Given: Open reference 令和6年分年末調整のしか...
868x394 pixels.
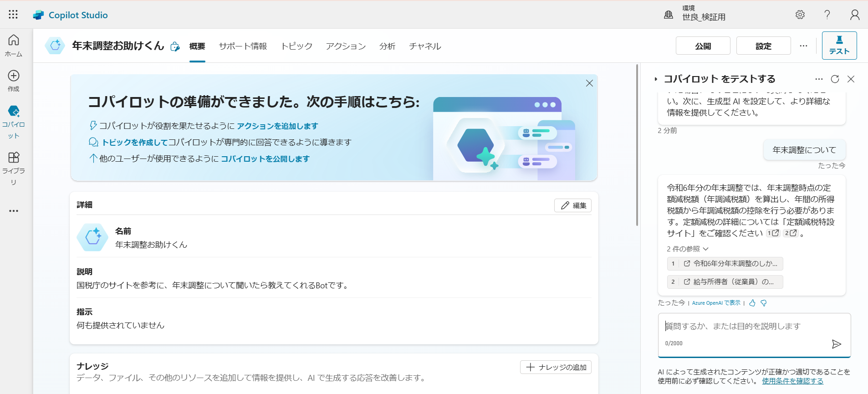Looking at the screenshot, I should pos(725,264).
